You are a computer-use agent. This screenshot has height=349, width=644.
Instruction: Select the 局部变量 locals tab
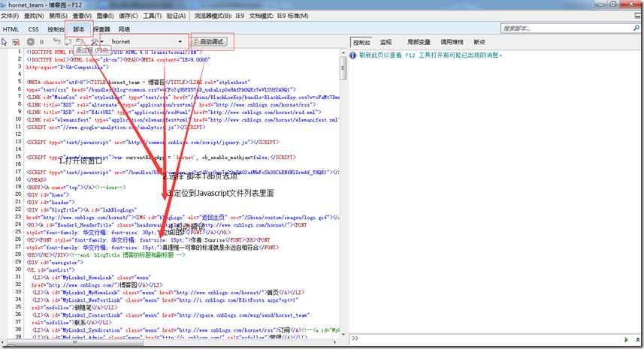[x=419, y=42]
